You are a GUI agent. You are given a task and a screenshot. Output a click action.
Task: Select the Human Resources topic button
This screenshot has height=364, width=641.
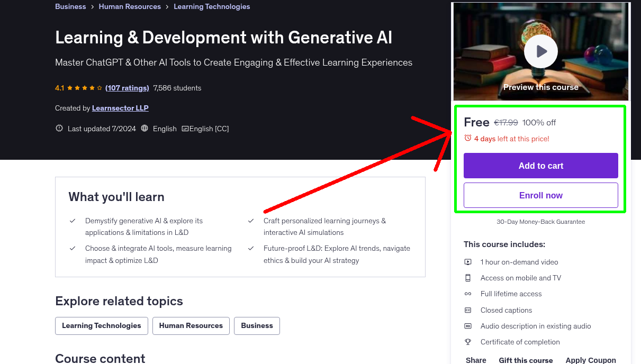coord(191,326)
